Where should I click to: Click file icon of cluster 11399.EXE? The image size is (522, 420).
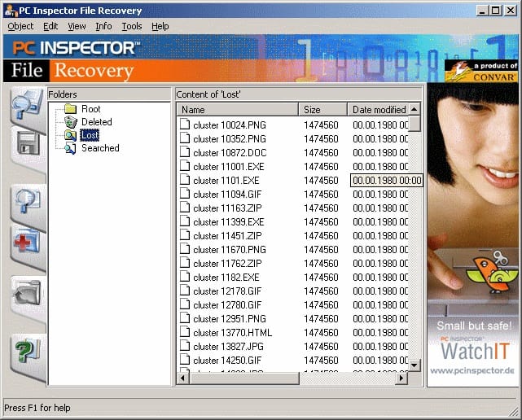185,221
